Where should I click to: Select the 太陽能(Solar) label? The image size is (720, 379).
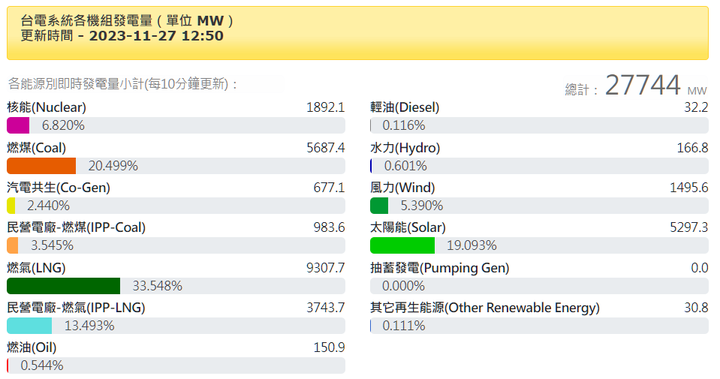point(408,227)
